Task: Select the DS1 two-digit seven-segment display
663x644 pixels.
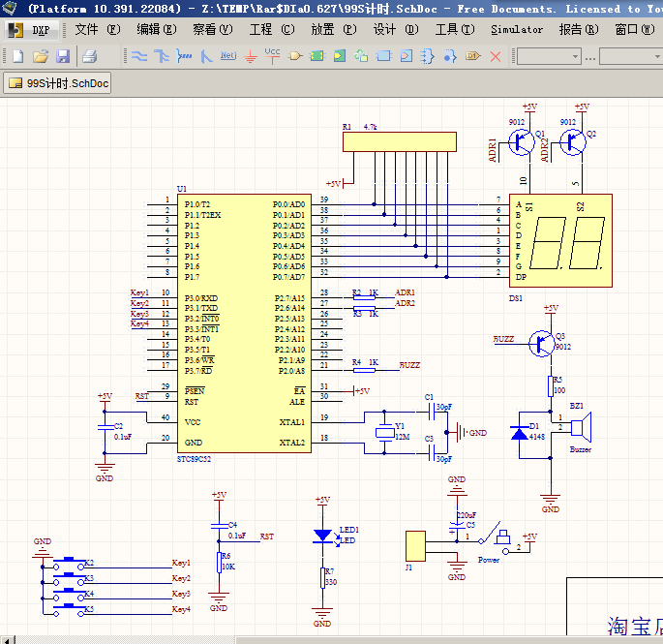Action: pos(560,240)
